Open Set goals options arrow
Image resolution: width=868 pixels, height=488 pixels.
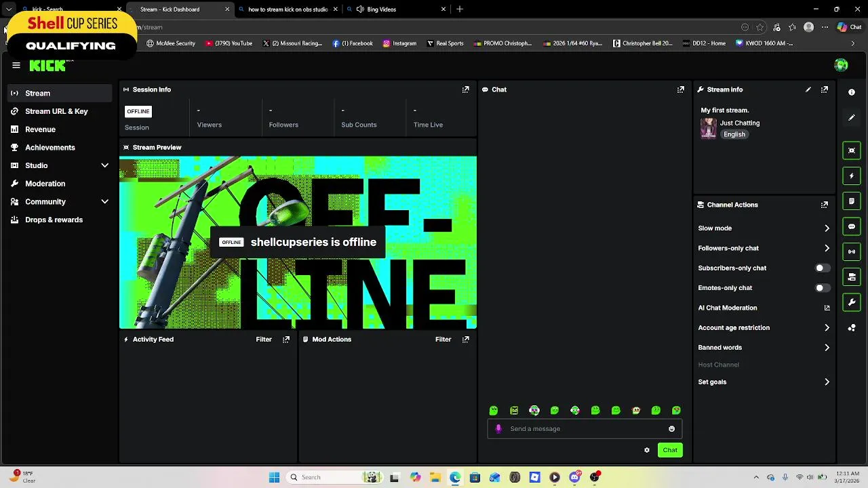pyautogui.click(x=827, y=382)
